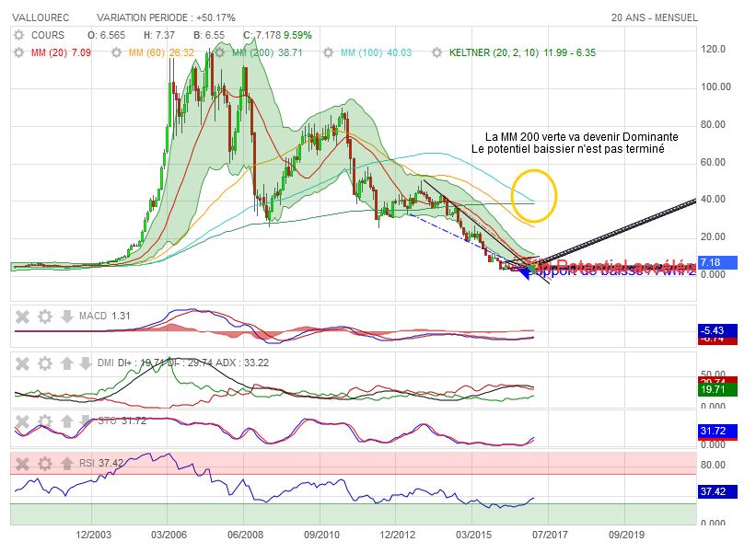Screen dimensions: 756x553
Task: Open DMI panel settings gear
Action: click(45, 363)
